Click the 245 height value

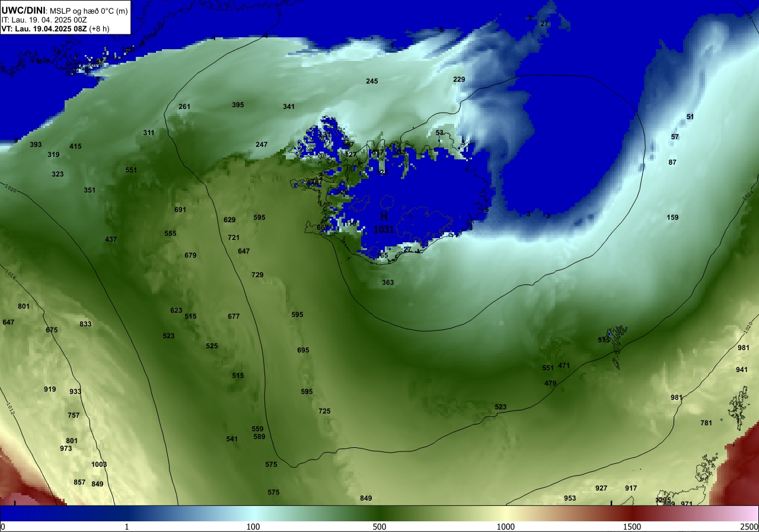372,81
